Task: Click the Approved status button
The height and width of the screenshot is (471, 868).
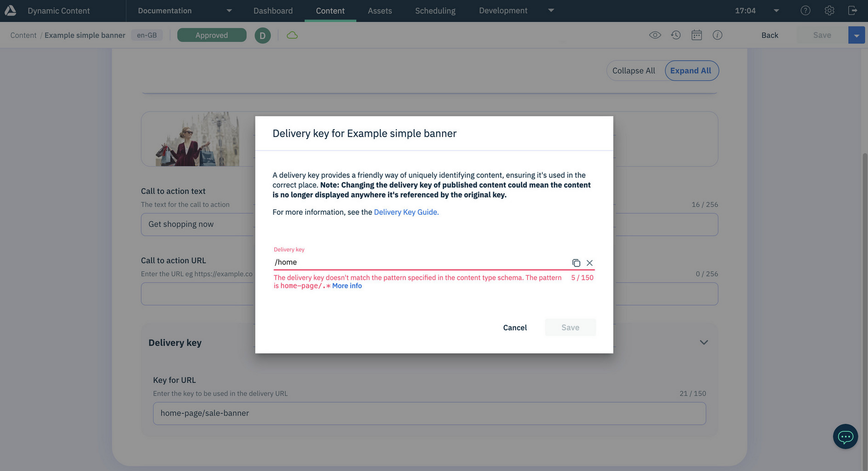Action: coord(211,35)
